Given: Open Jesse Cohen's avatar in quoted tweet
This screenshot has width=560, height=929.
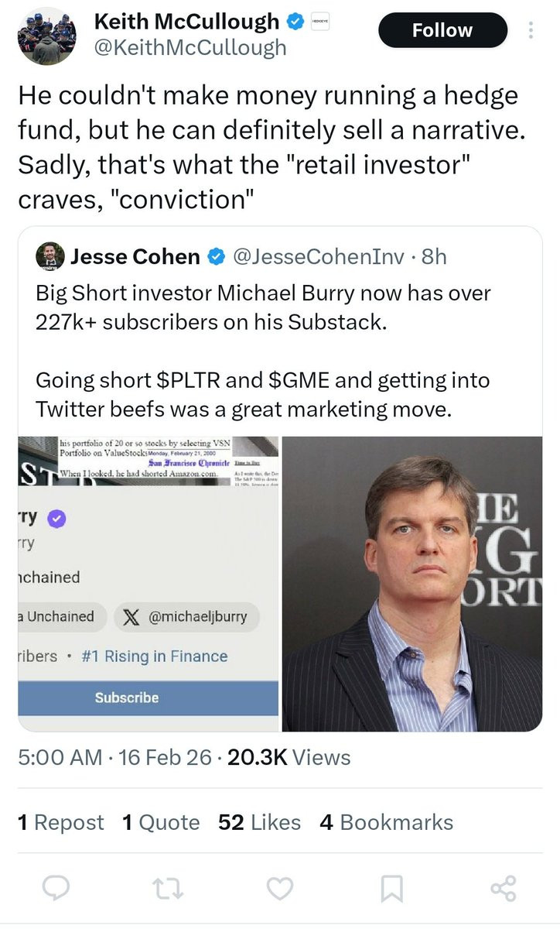Looking at the screenshot, I should [x=50, y=256].
